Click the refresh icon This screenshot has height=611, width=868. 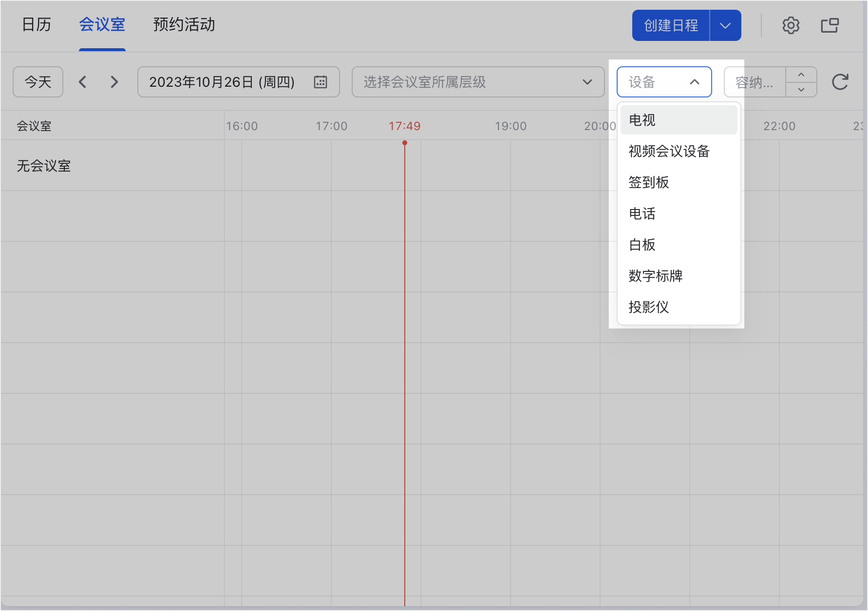pos(840,82)
